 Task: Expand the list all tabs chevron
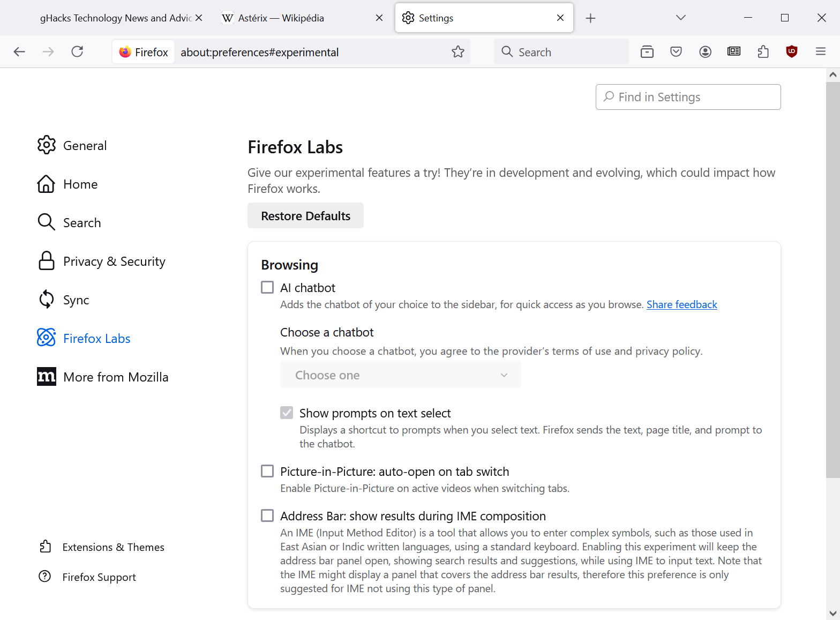pyautogui.click(x=681, y=18)
